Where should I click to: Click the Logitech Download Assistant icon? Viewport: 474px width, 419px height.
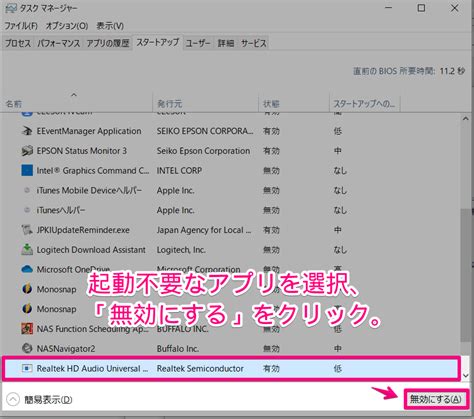coord(27,250)
